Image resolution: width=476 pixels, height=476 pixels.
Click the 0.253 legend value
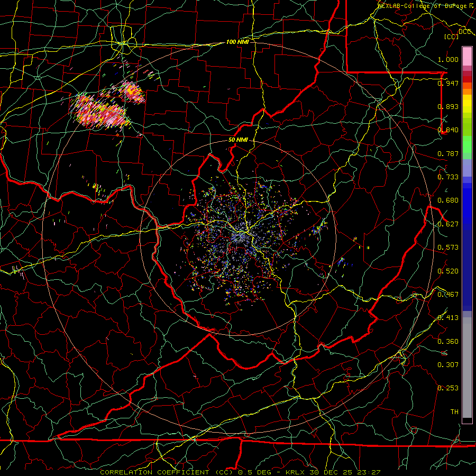pyautogui.click(x=448, y=388)
